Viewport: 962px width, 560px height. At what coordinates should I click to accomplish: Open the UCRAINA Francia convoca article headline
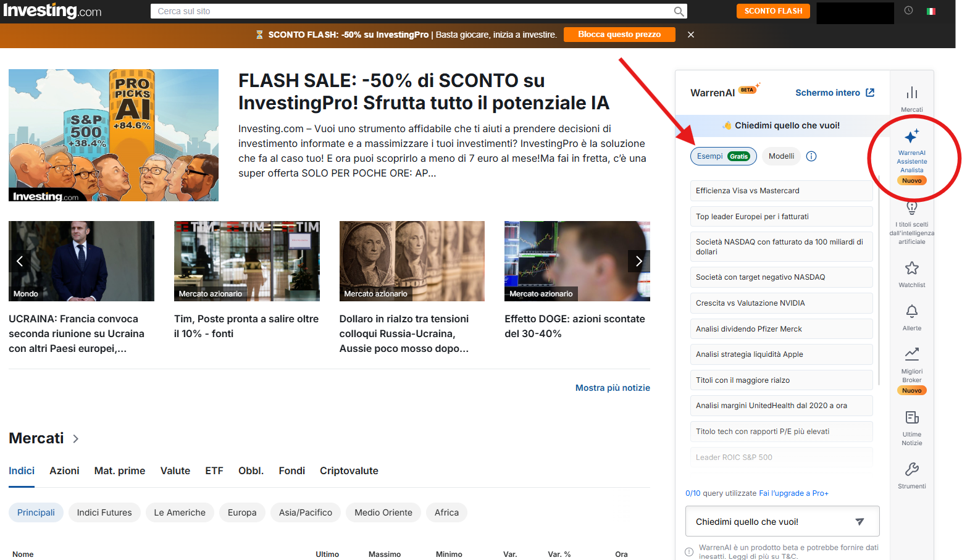[77, 334]
